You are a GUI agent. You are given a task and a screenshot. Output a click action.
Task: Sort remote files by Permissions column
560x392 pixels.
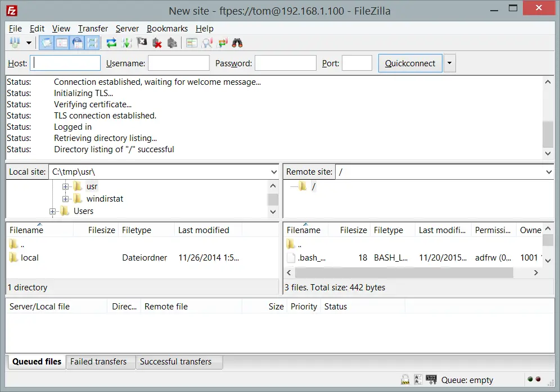pos(494,230)
